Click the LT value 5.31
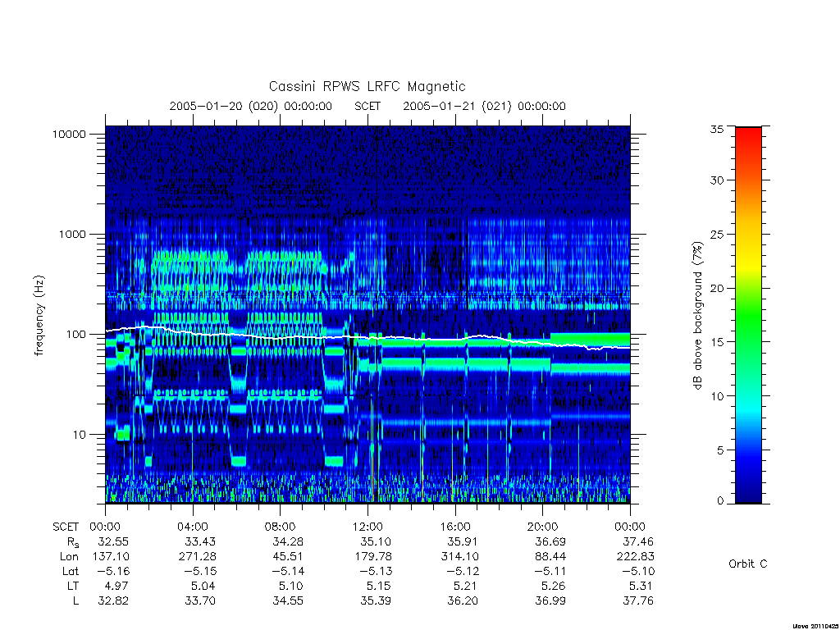 click(x=641, y=586)
